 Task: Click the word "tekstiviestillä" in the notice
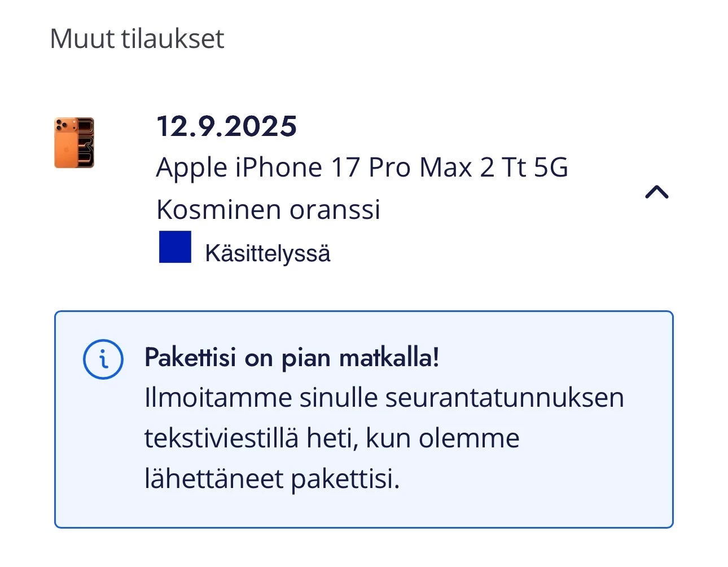click(x=221, y=438)
